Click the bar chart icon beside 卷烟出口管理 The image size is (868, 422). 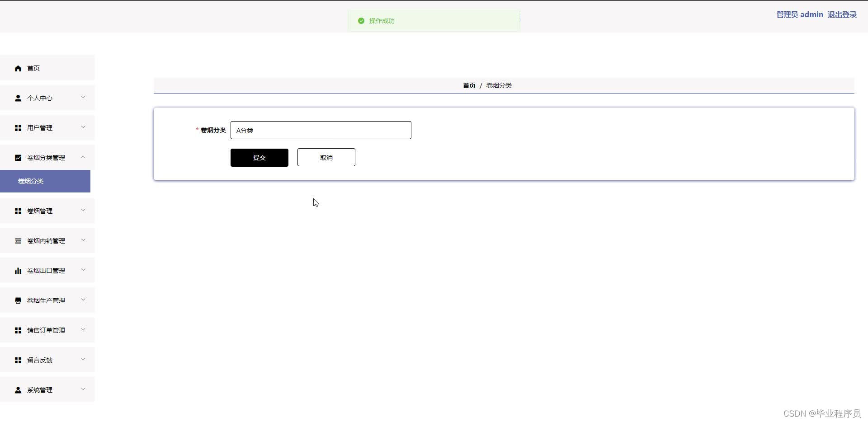[18, 271]
